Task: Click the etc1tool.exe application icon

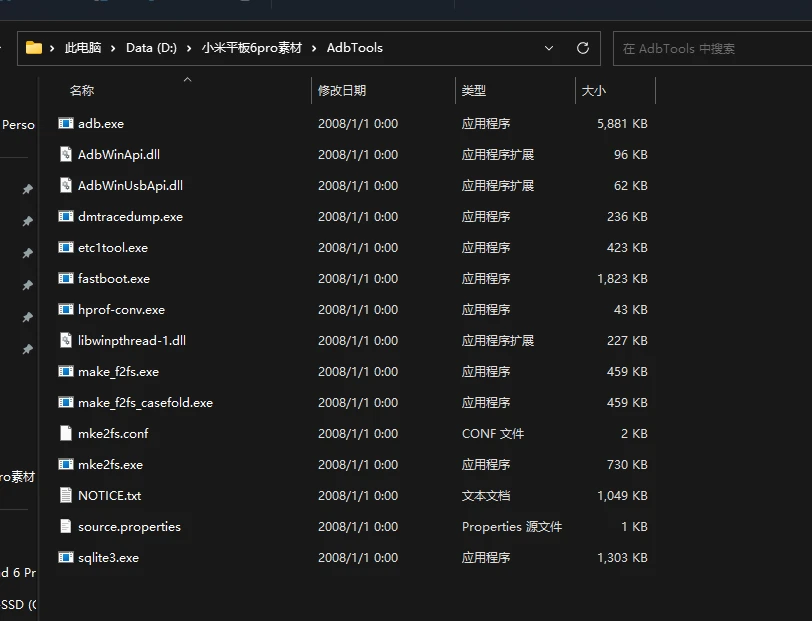Action: coord(66,248)
